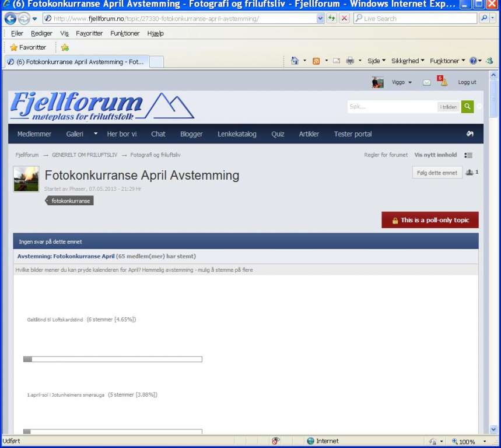Open the notifications bell with badge 6
The image size is (501, 448).
click(443, 82)
